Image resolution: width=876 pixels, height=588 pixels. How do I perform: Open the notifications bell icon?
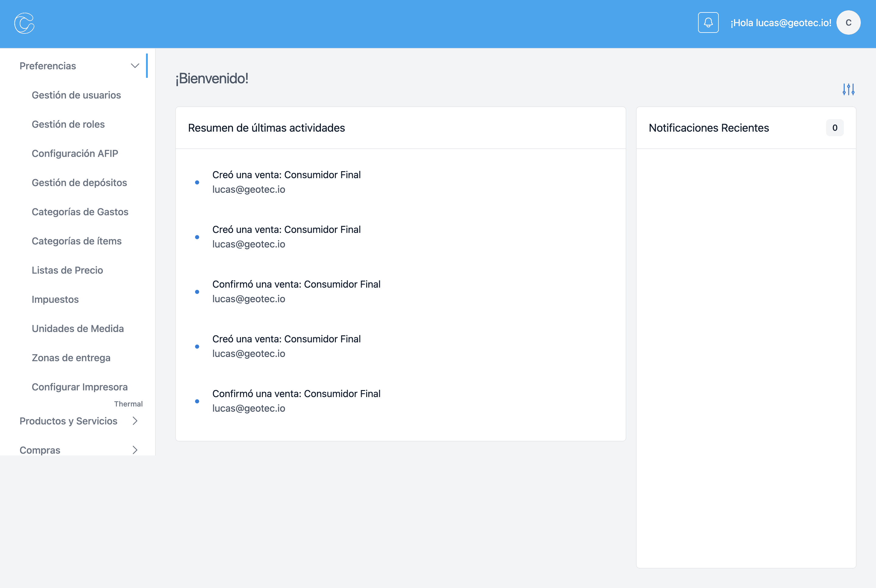(x=709, y=22)
